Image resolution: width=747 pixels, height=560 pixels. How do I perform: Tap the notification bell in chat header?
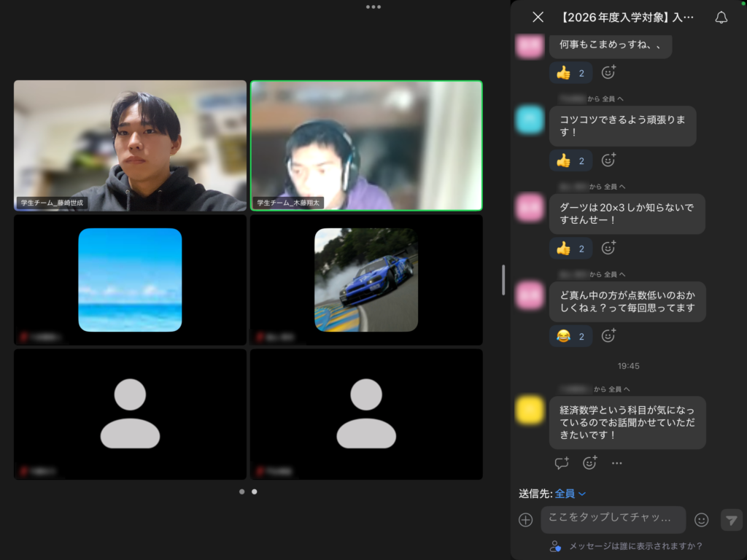tap(721, 17)
